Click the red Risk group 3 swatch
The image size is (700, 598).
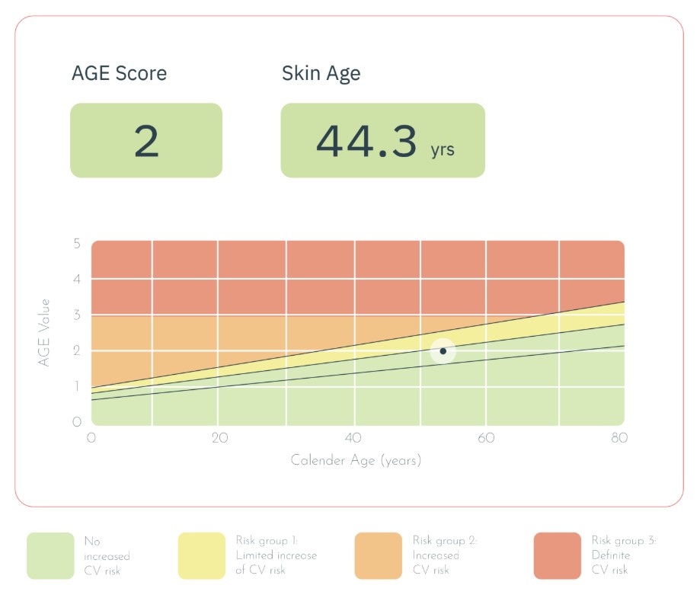tap(557, 556)
